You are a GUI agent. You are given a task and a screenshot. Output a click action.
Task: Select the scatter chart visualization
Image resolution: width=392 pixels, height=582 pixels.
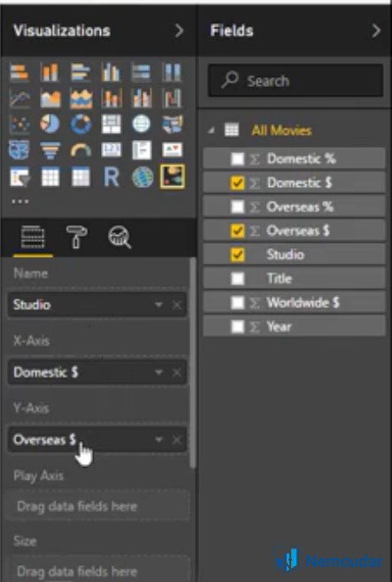(19, 124)
